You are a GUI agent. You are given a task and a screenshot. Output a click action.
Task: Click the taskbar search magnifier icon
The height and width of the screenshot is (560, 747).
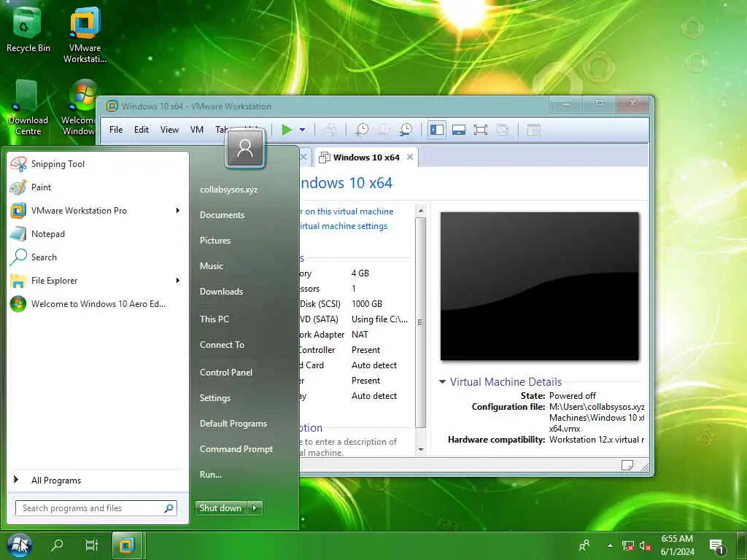click(x=57, y=545)
